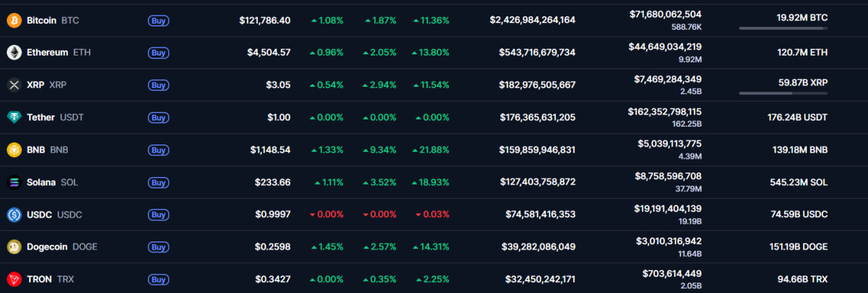Click XRP circulating supply progress bar
This screenshot has width=868, height=293.
coord(783,93)
